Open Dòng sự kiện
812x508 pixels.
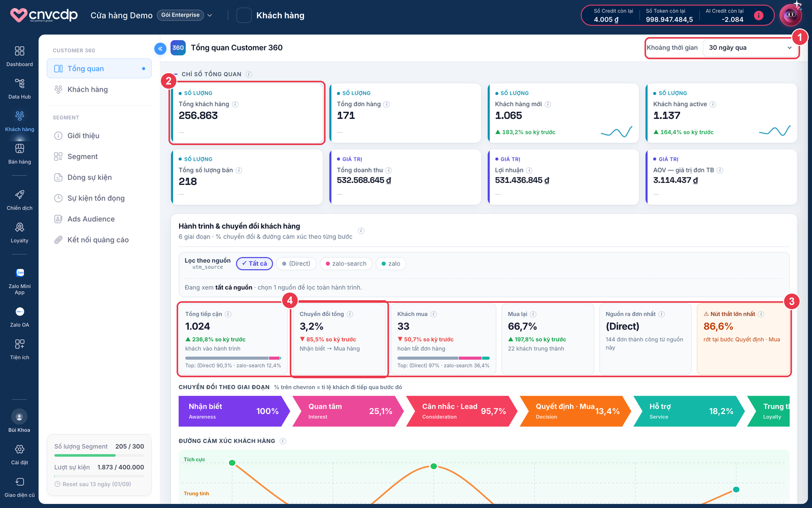pyautogui.click(x=99, y=177)
